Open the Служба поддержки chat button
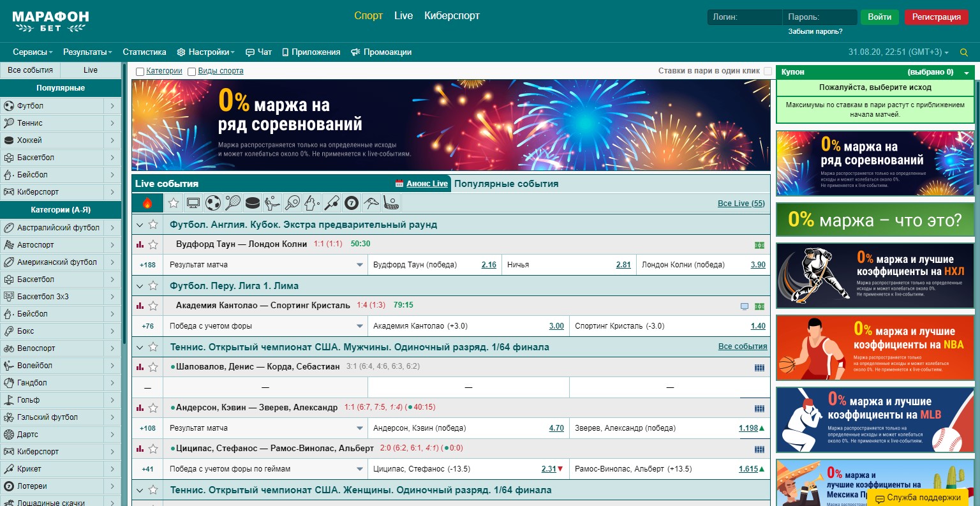Image resolution: width=980 pixels, height=506 pixels. coord(918,498)
